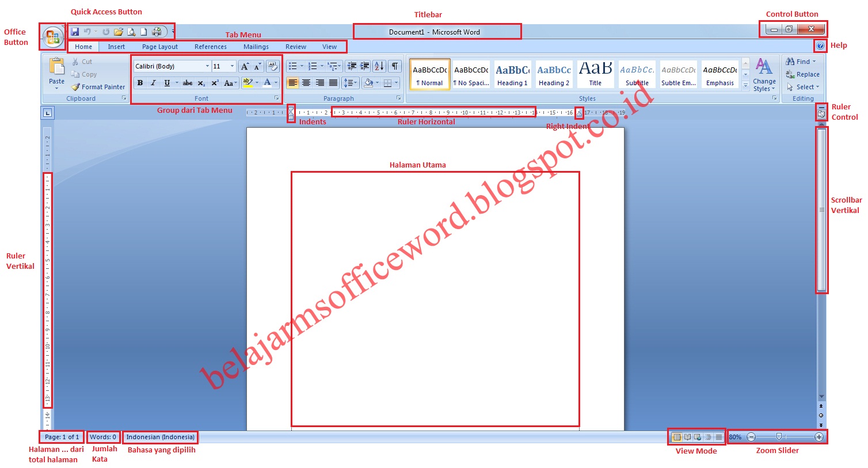Expand the Bullets list dropdown arrow
868x468 pixels.
point(302,66)
